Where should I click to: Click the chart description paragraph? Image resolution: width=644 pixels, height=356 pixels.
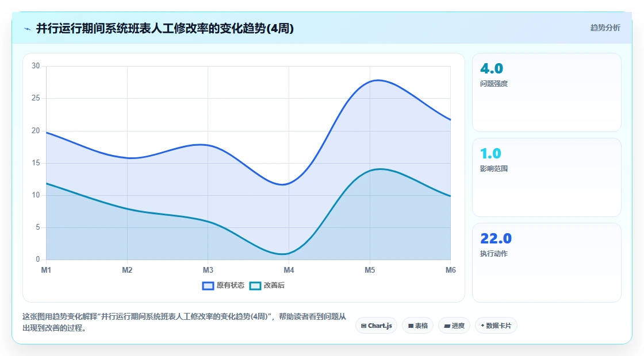coord(185,322)
